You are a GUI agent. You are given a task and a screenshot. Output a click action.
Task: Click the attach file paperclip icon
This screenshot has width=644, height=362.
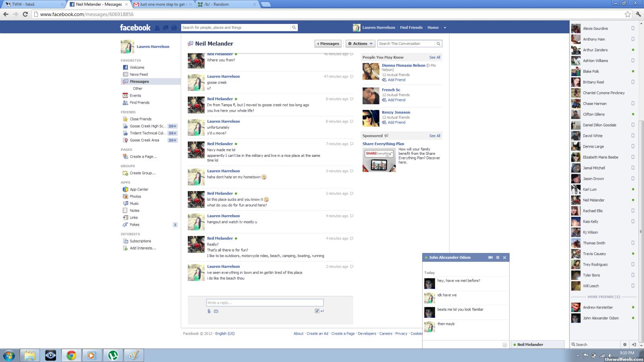coord(209,311)
